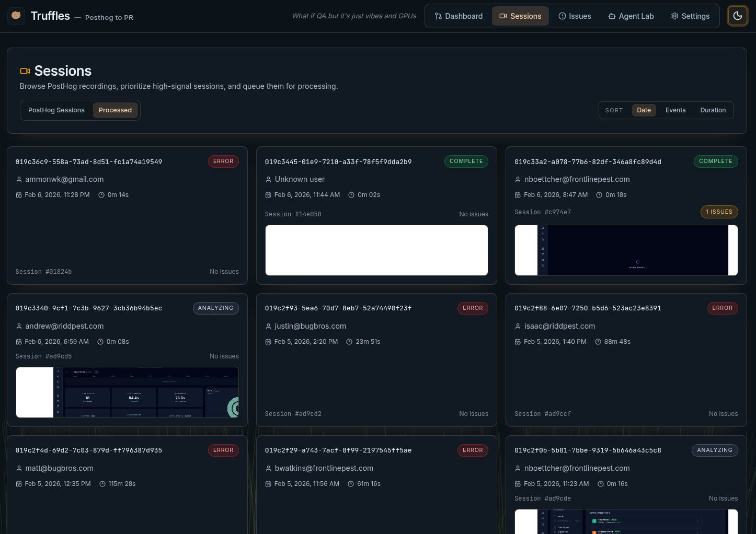Click the Truffles logo icon
756x534 pixels.
tap(16, 16)
